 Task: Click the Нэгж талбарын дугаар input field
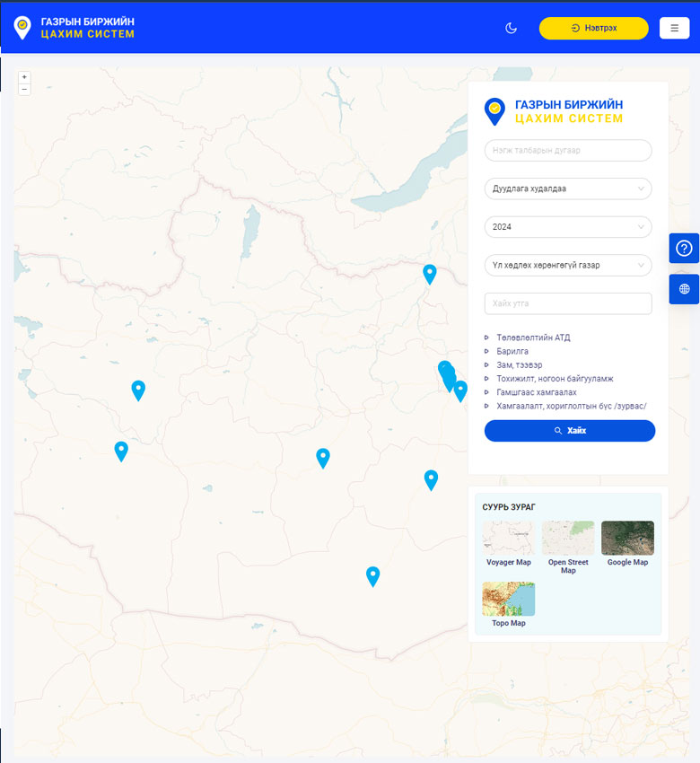[x=567, y=151]
